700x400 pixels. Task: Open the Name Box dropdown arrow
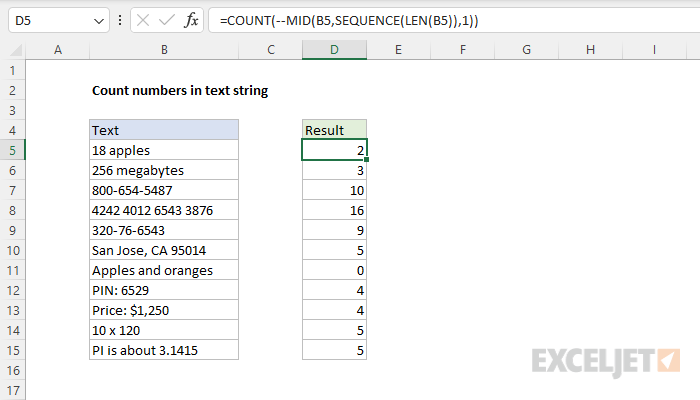pos(99,21)
